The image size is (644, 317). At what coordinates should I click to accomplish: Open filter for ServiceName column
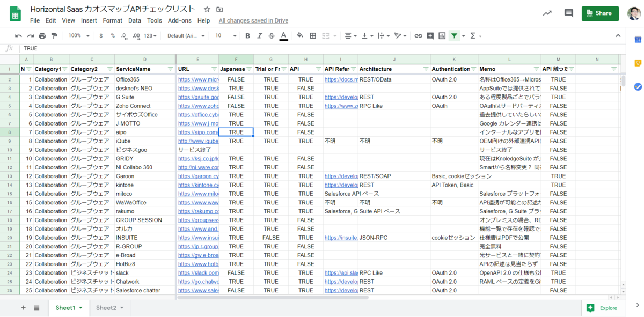point(171,69)
